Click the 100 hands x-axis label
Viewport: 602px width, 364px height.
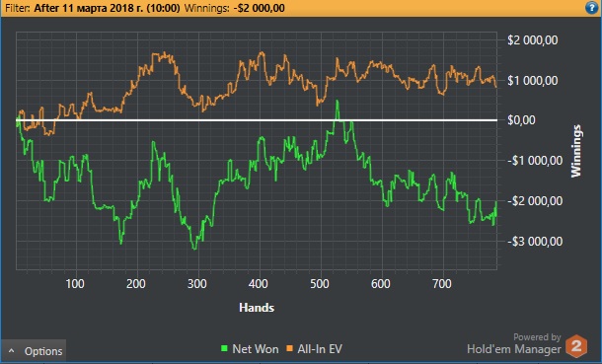point(75,284)
